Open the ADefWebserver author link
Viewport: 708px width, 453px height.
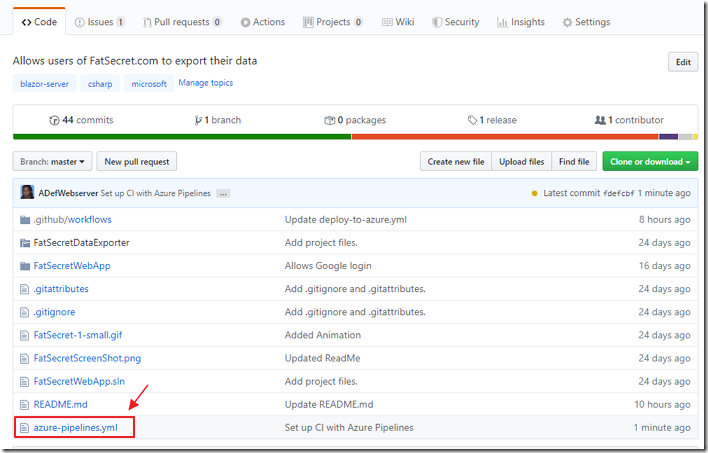[68, 193]
